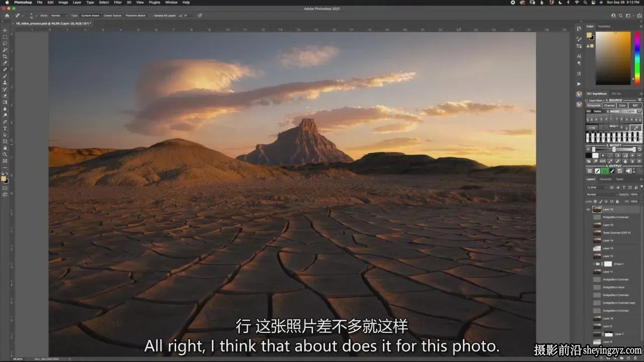Switch to the Channels tab
Viewport: 644px width, 362px height.
605,179
